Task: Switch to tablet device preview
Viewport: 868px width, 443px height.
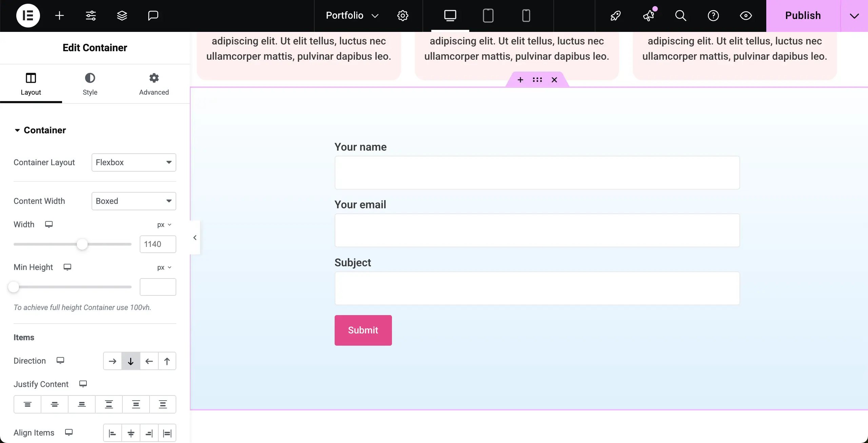Action: [488, 16]
